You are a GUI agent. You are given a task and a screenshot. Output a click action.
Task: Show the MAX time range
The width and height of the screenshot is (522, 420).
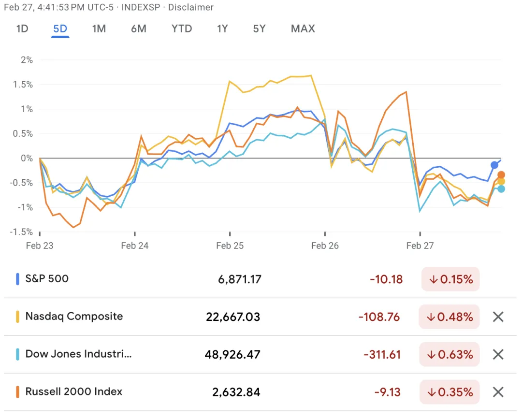(x=303, y=29)
